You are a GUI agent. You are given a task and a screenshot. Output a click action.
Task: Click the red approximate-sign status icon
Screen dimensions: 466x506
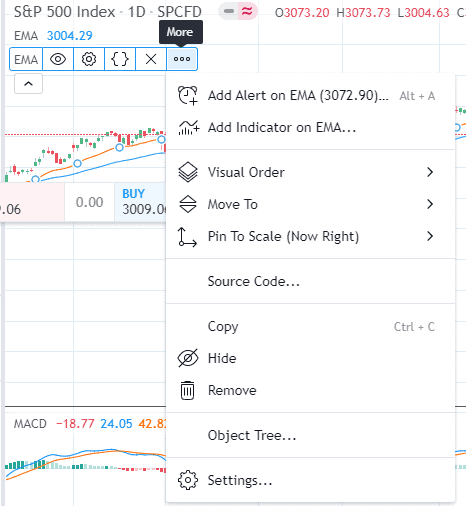pyautogui.click(x=247, y=12)
